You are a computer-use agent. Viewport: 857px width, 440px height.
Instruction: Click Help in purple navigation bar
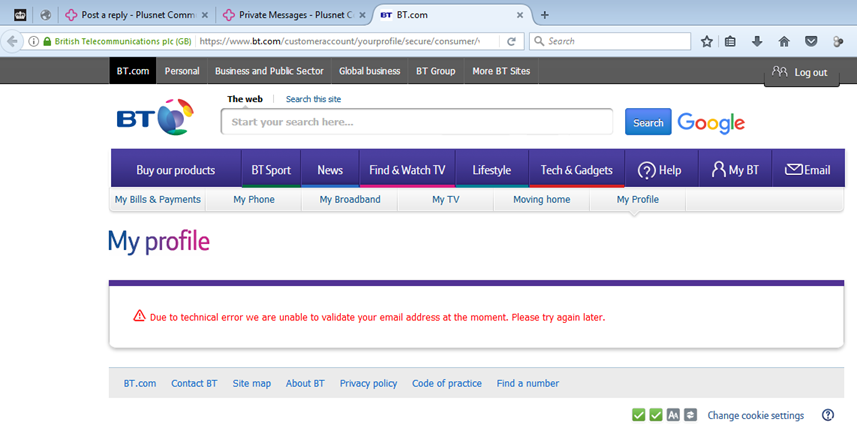[660, 170]
